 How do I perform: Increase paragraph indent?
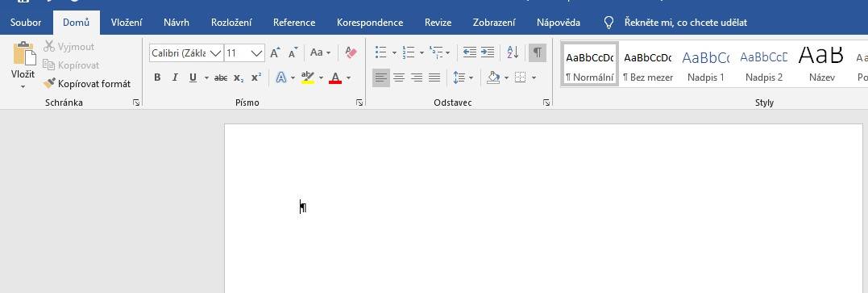pyautogui.click(x=487, y=52)
